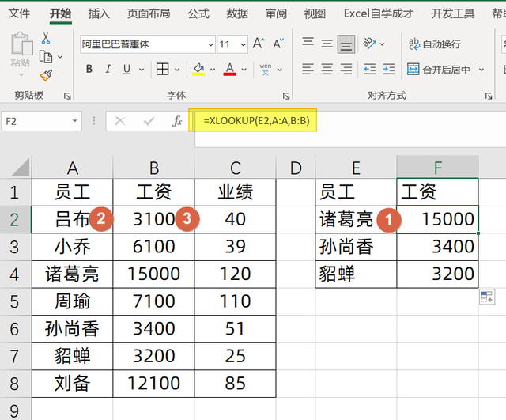The height and width of the screenshot is (420, 506).
Task: Align text to vertical middle
Action: point(327,44)
